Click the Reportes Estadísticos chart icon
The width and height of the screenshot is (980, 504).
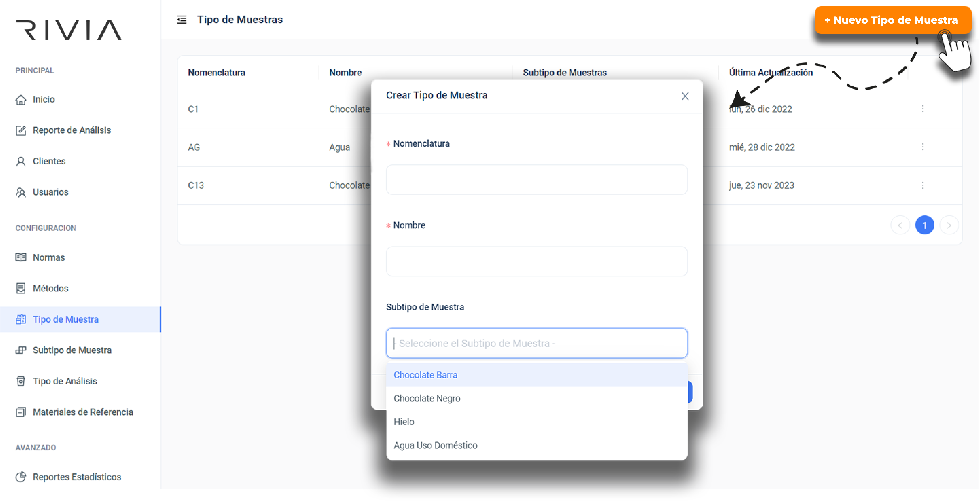coord(21,477)
